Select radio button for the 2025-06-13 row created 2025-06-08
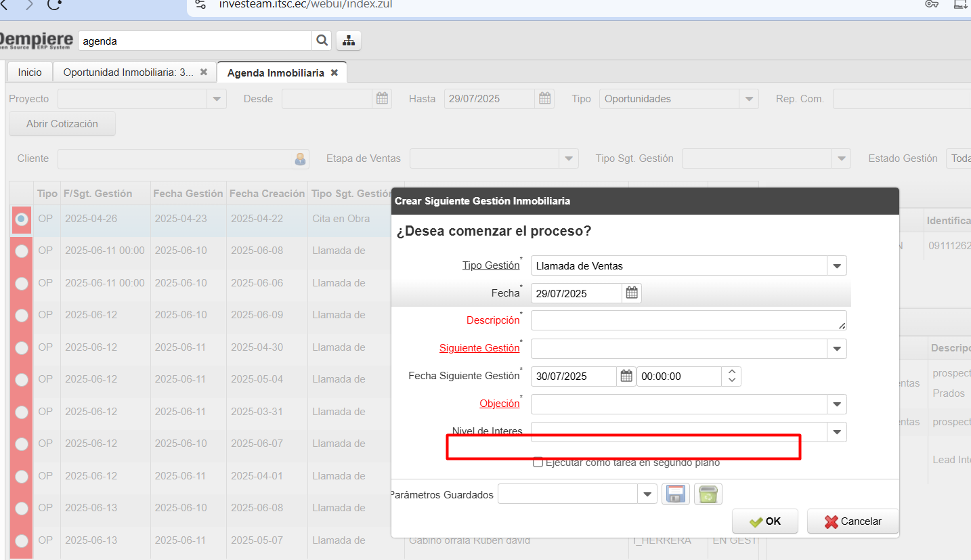Viewport: 971px width, 560px height. tap(22, 508)
